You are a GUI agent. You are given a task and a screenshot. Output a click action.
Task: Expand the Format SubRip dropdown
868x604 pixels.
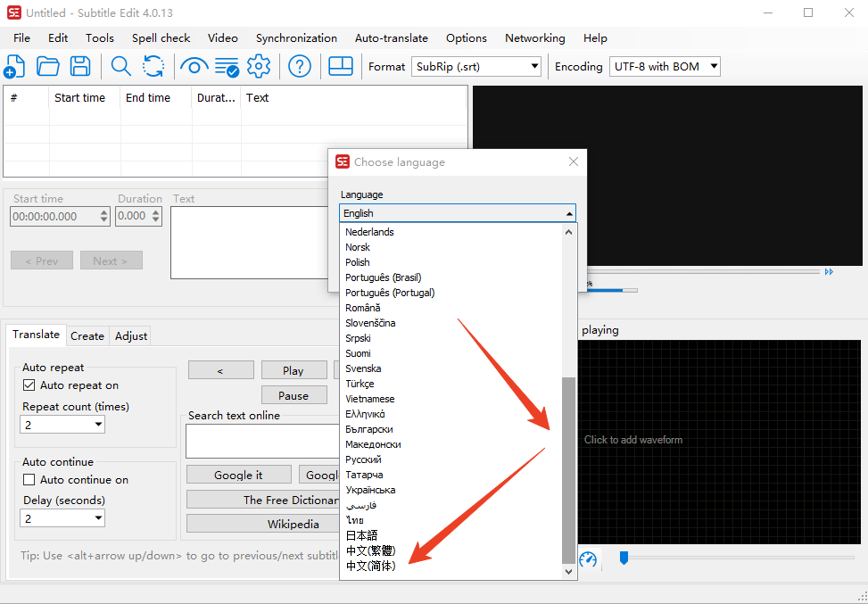click(476, 66)
